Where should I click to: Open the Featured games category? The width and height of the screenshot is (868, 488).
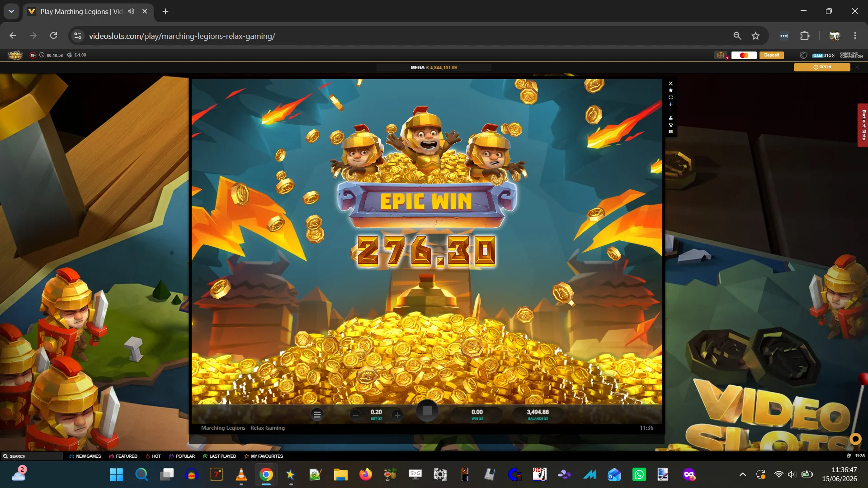pyautogui.click(x=123, y=456)
